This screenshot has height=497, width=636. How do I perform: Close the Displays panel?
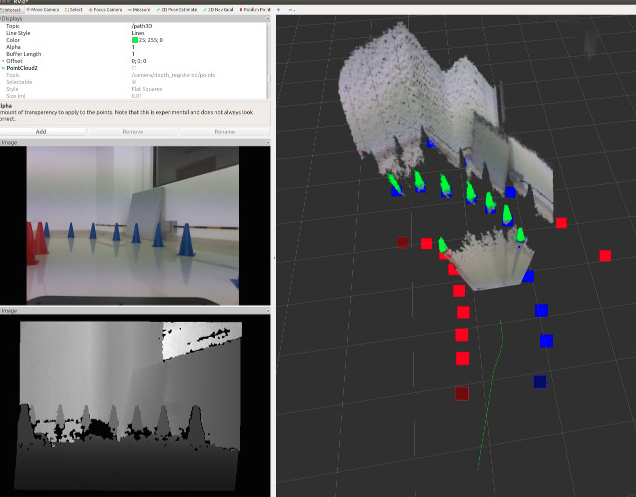268,19
